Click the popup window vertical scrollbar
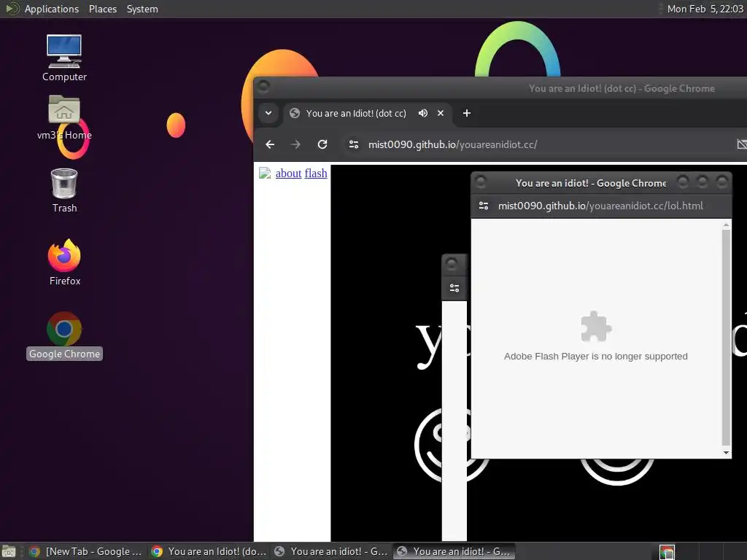Image resolution: width=747 pixels, height=560 pixels. (x=726, y=338)
